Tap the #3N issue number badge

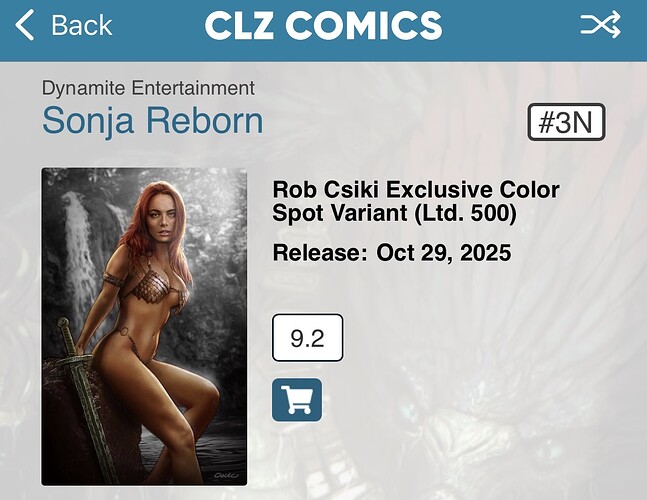click(x=566, y=122)
